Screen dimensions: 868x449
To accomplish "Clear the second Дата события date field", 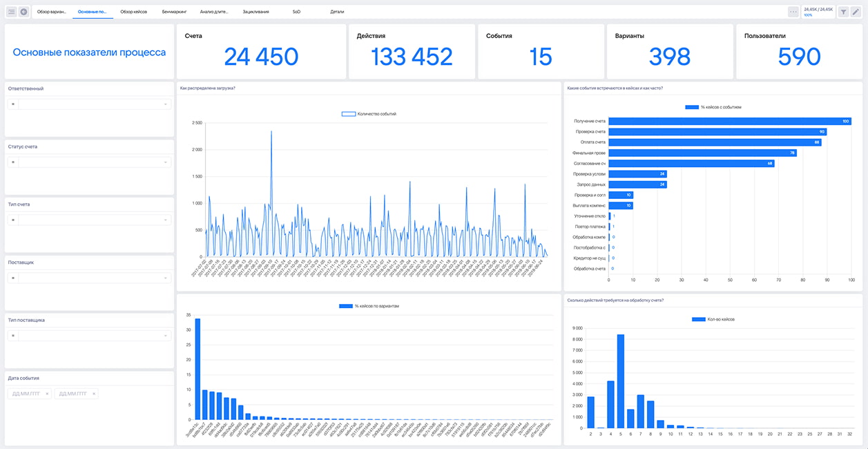I will [x=94, y=394].
